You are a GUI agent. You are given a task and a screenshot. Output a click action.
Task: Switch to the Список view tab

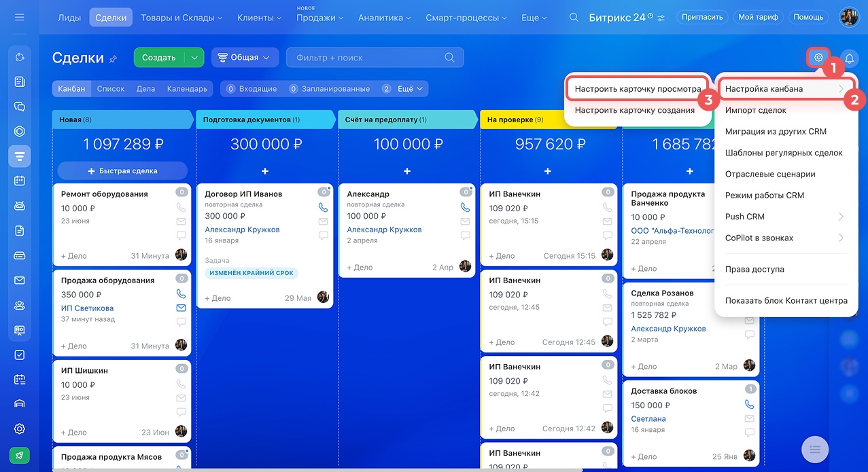[111, 89]
